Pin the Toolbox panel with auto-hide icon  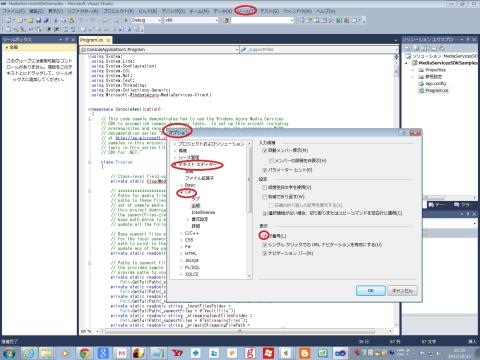point(67,39)
